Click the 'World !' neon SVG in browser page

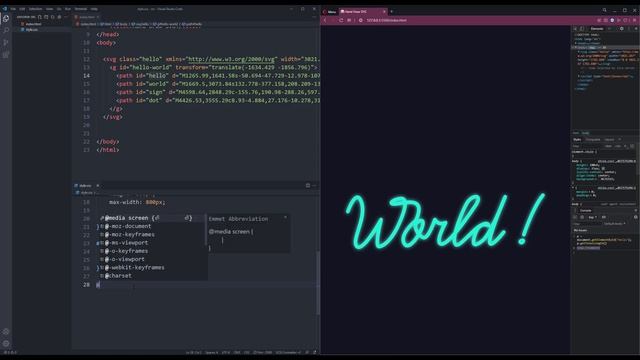pos(445,221)
